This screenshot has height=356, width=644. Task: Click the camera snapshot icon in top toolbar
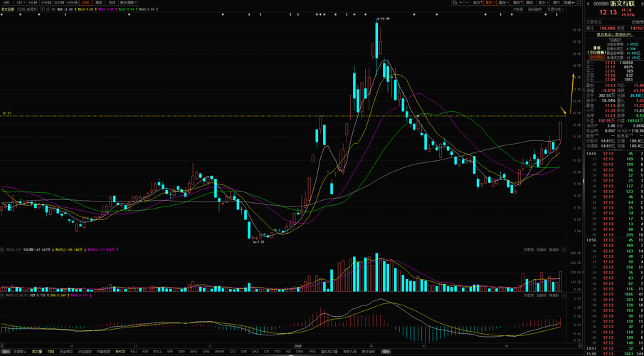click(455, 3)
